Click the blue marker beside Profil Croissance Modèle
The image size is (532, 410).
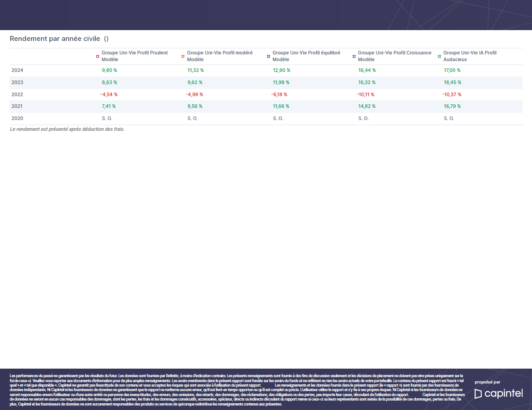pyautogui.click(x=354, y=56)
